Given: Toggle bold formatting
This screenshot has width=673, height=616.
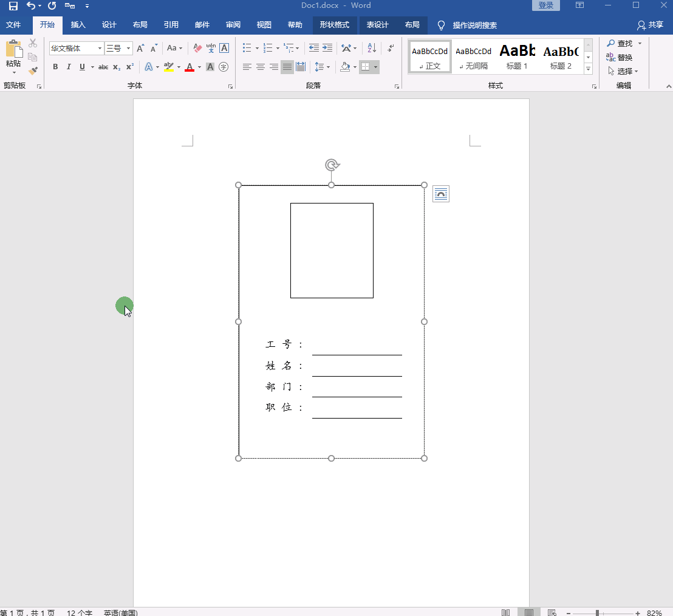Looking at the screenshot, I should pos(55,67).
